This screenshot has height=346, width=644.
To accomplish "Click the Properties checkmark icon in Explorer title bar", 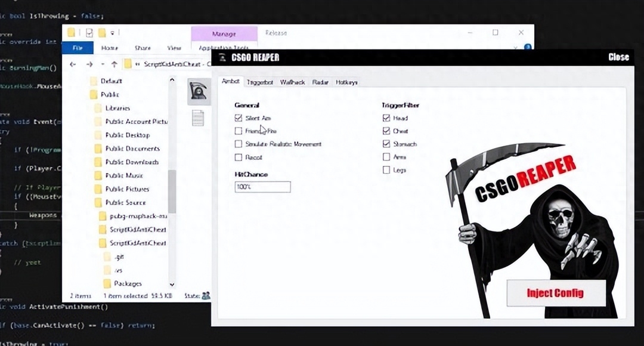I will tap(89, 32).
